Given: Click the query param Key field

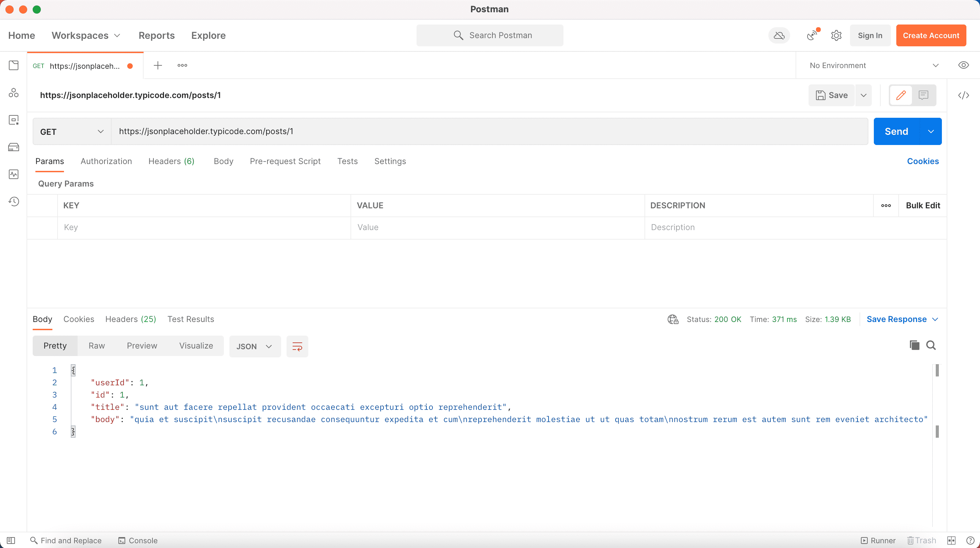Looking at the screenshot, I should point(204,228).
